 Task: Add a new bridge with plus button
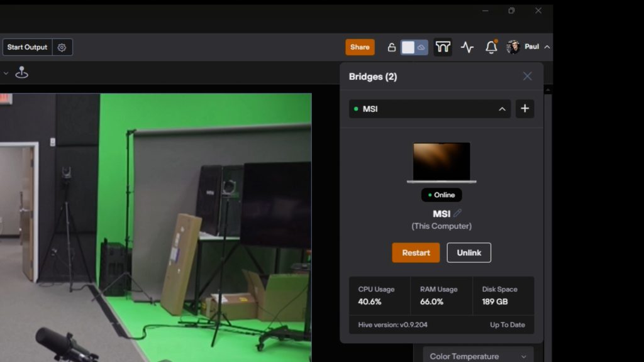[x=525, y=109]
